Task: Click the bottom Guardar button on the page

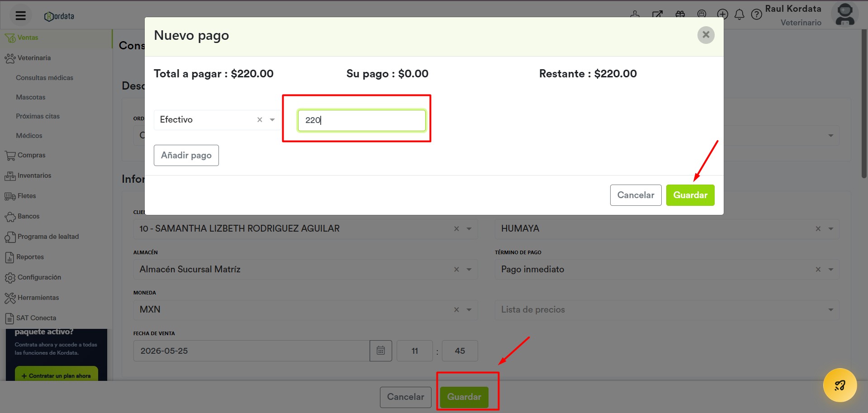Action: (464, 397)
